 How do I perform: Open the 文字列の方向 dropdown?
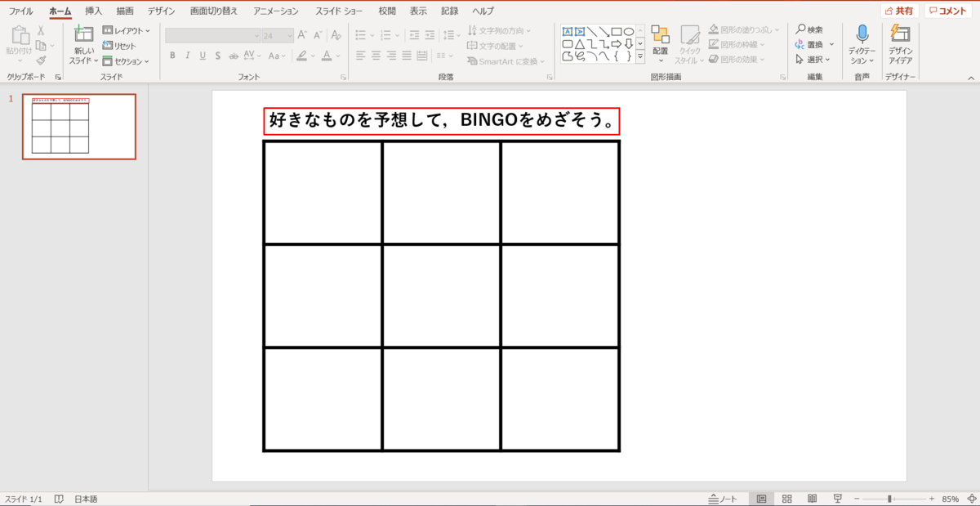[499, 30]
